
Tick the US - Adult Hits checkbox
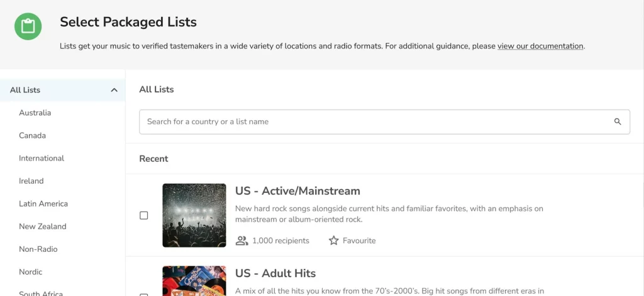pos(144,294)
